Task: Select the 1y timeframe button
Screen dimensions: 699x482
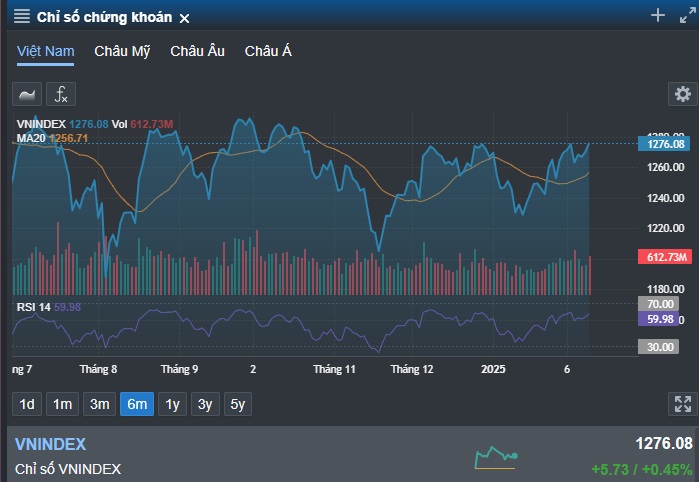Action: (173, 404)
